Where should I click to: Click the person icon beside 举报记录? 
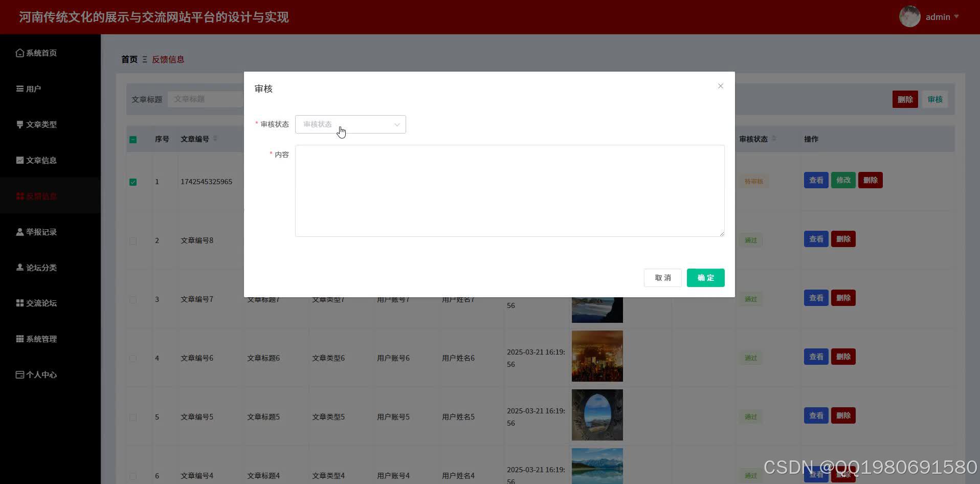pyautogui.click(x=20, y=232)
